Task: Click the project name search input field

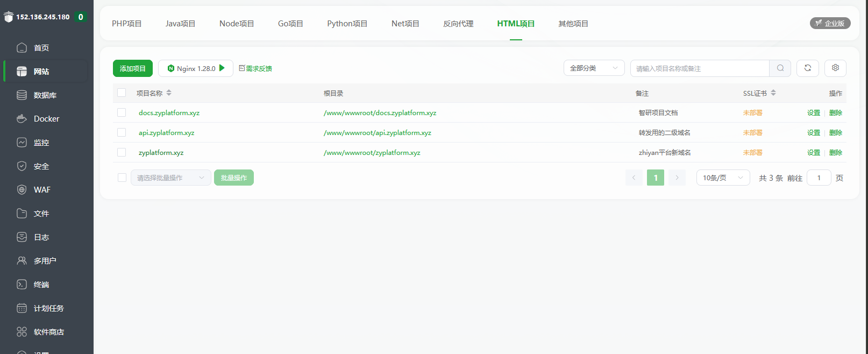Action: click(699, 68)
